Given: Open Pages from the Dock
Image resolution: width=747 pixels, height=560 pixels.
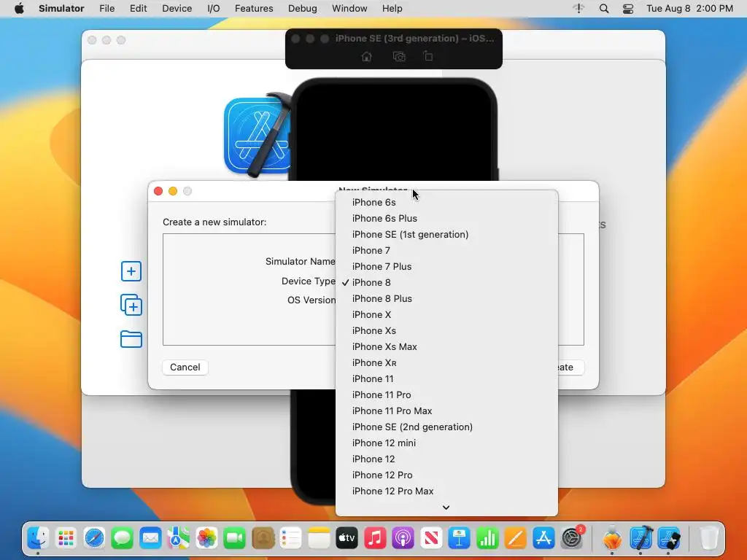Looking at the screenshot, I should pos(516,539).
